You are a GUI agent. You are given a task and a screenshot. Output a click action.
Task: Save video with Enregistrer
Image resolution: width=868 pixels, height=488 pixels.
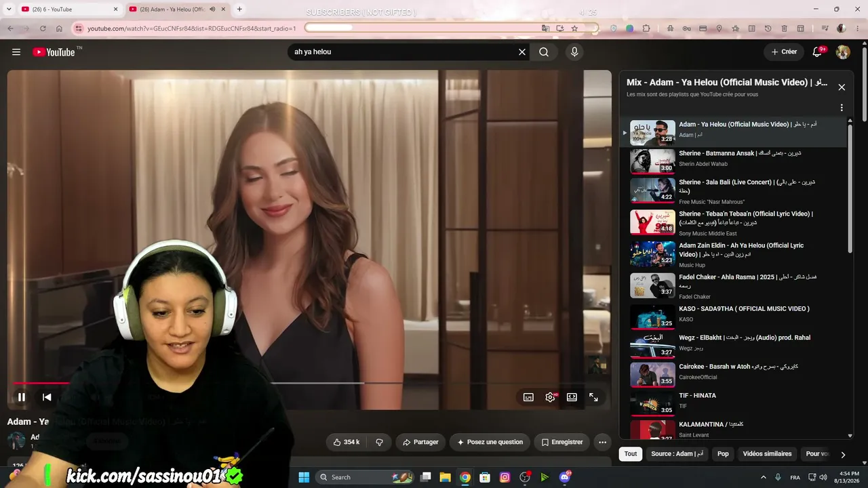point(562,442)
